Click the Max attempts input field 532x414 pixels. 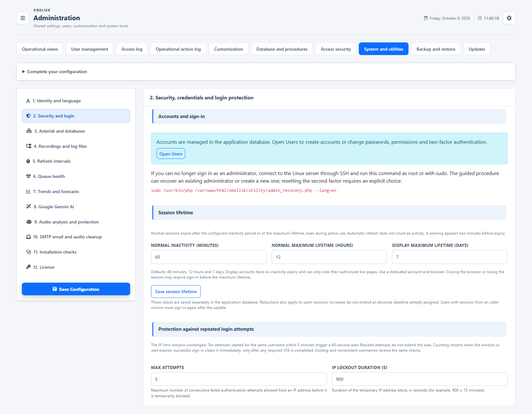239,379
